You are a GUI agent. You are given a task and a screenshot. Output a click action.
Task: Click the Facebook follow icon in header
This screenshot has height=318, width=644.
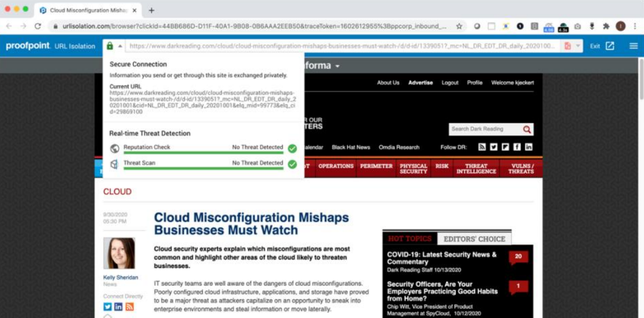517,147
